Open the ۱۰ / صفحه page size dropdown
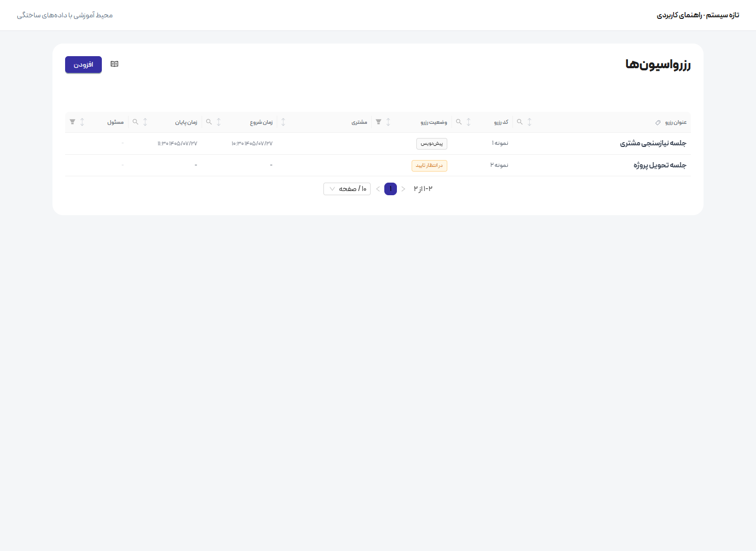 pyautogui.click(x=347, y=189)
